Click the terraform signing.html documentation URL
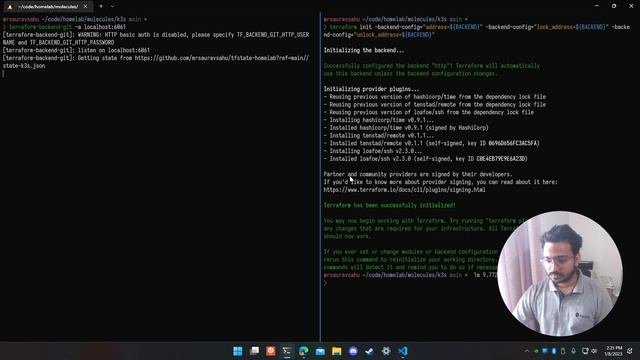This screenshot has width=640, height=360. [x=404, y=190]
